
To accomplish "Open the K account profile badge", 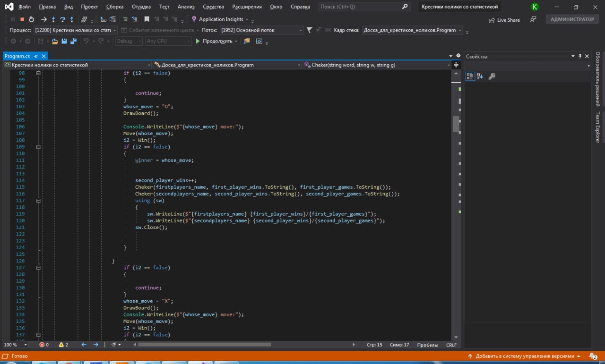I will (x=535, y=7).
